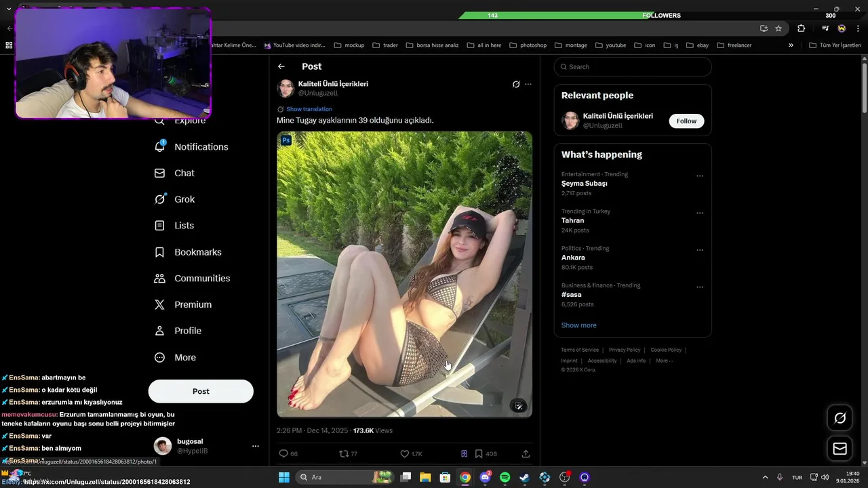Open Şeyma Subaşı trending topic
This screenshot has width=868, height=488.
[584, 184]
